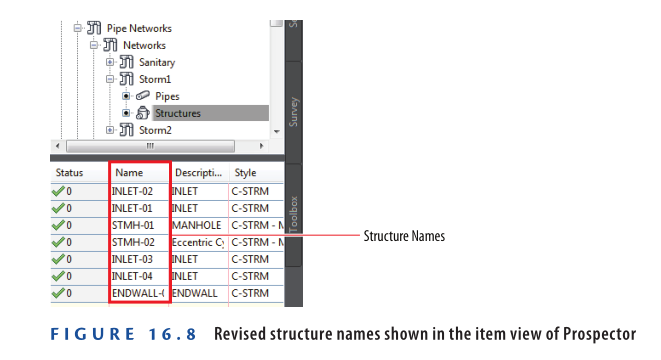Open the Toolbox vertical tab
The image size is (661, 360).
point(293,214)
